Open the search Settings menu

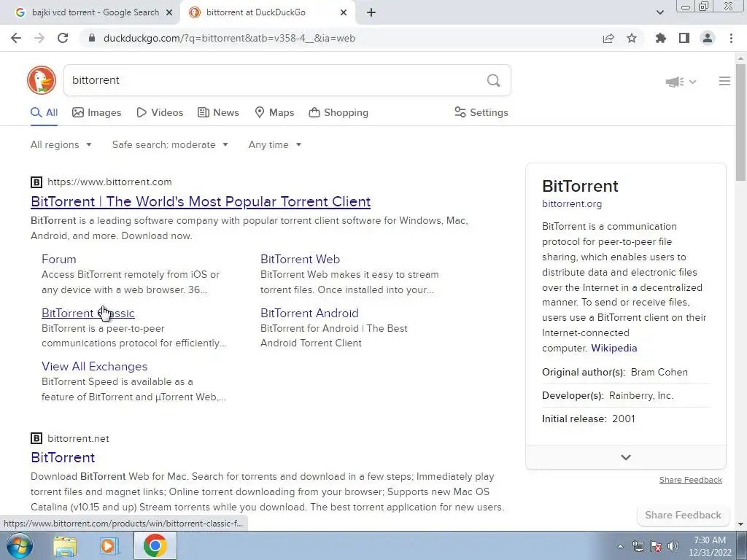pos(481,113)
